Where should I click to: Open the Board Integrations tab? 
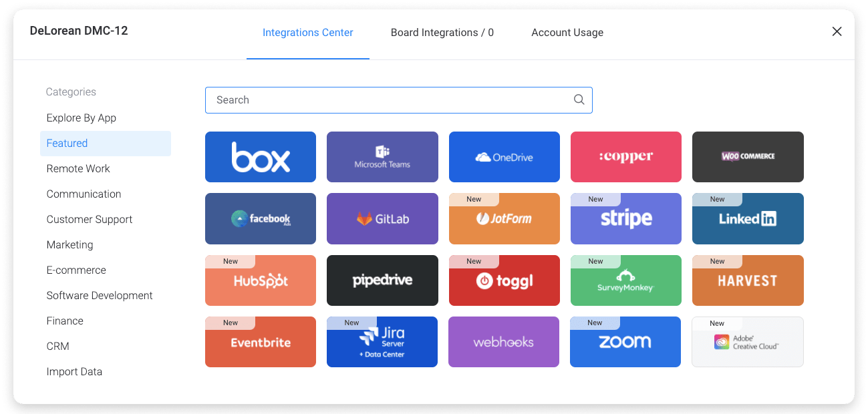442,32
